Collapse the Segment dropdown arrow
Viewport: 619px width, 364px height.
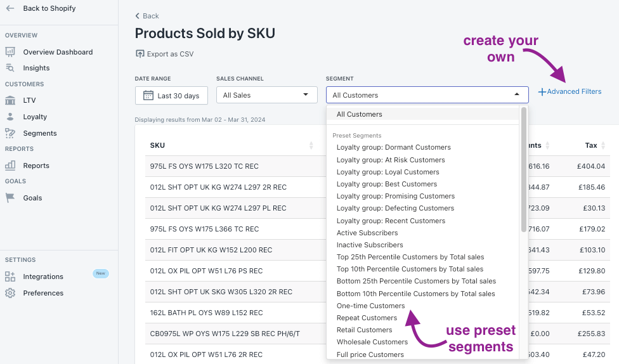(x=517, y=94)
